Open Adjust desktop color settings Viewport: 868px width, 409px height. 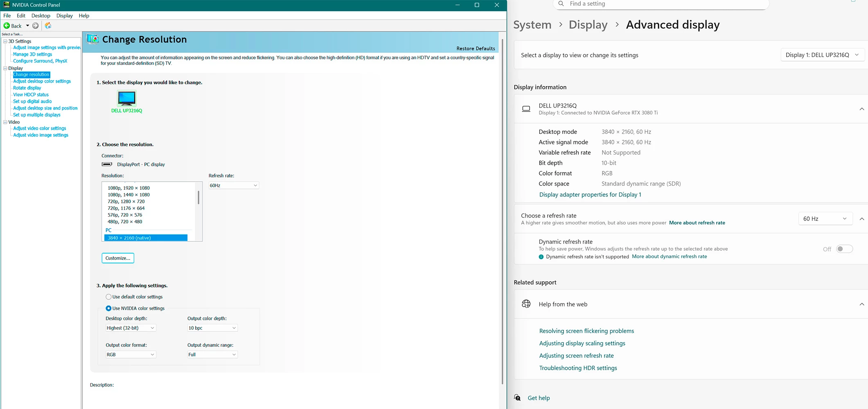42,81
